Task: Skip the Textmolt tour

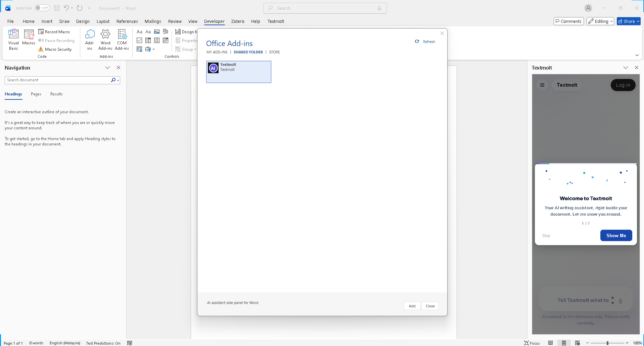Action: 546,236
